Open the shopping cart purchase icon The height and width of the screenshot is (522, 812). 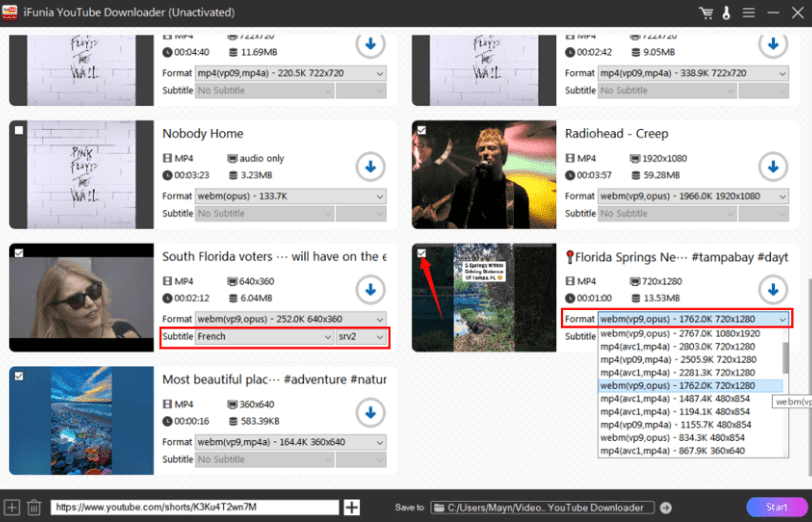(708, 13)
